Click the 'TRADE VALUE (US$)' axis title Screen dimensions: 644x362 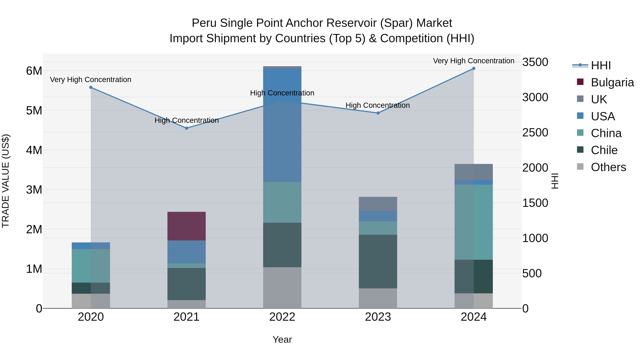pyautogui.click(x=6, y=181)
